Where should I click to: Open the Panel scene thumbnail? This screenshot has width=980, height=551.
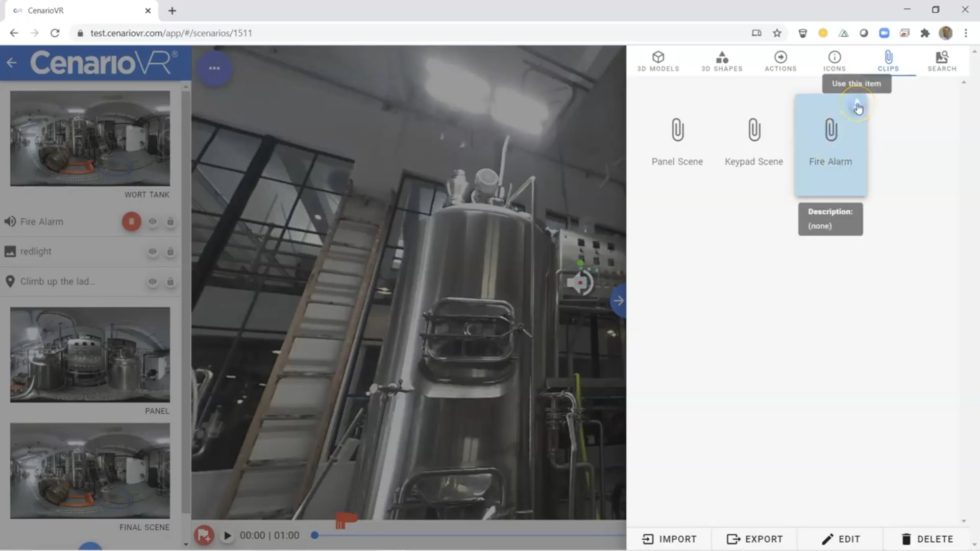90,355
